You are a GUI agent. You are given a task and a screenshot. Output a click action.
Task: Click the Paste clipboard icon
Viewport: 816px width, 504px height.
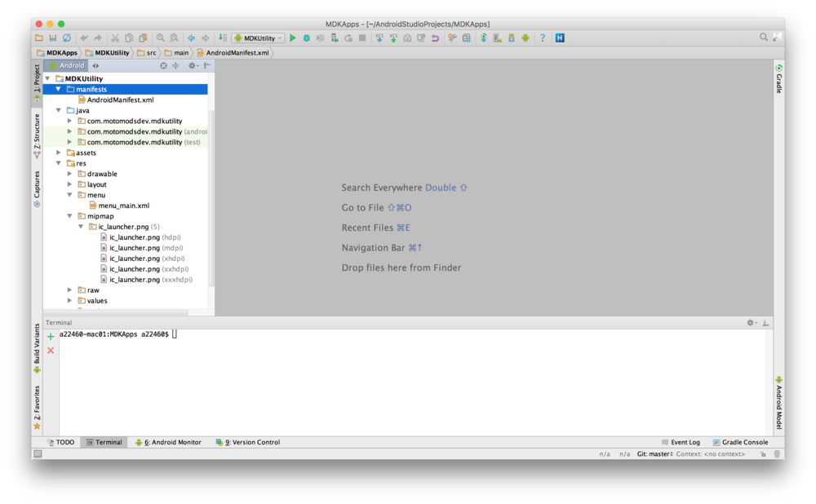[143, 38]
